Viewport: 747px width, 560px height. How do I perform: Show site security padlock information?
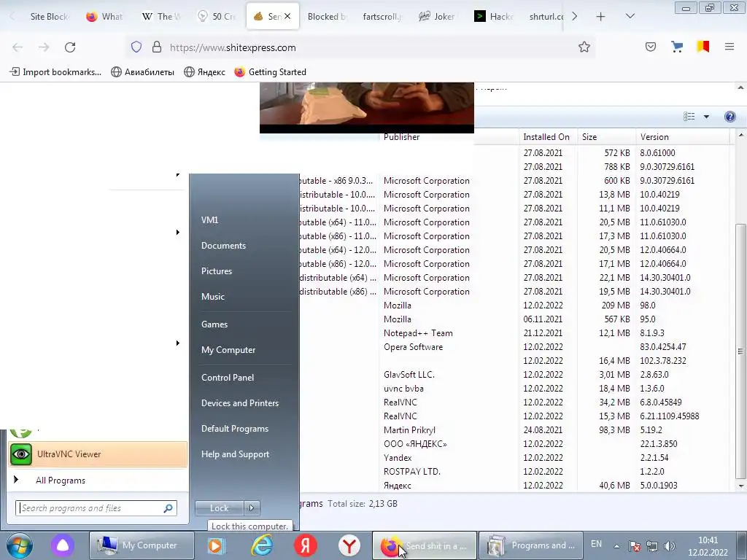(x=156, y=47)
